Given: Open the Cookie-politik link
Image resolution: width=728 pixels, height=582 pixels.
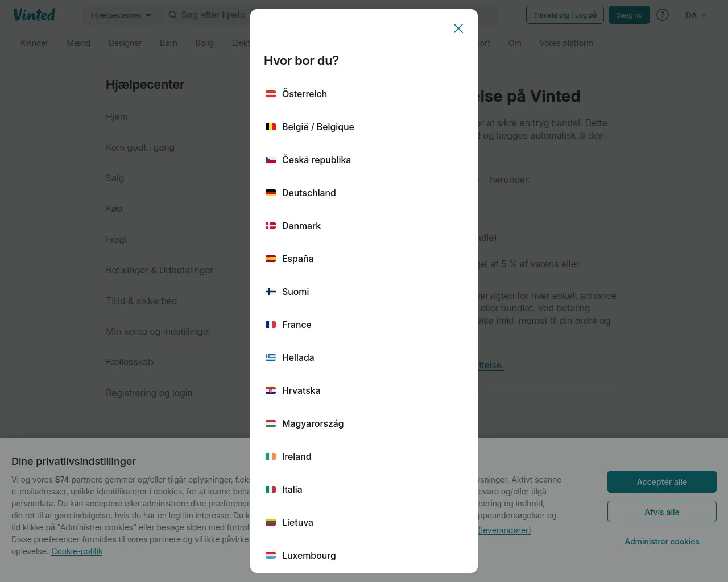Looking at the screenshot, I should pyautogui.click(x=77, y=551).
